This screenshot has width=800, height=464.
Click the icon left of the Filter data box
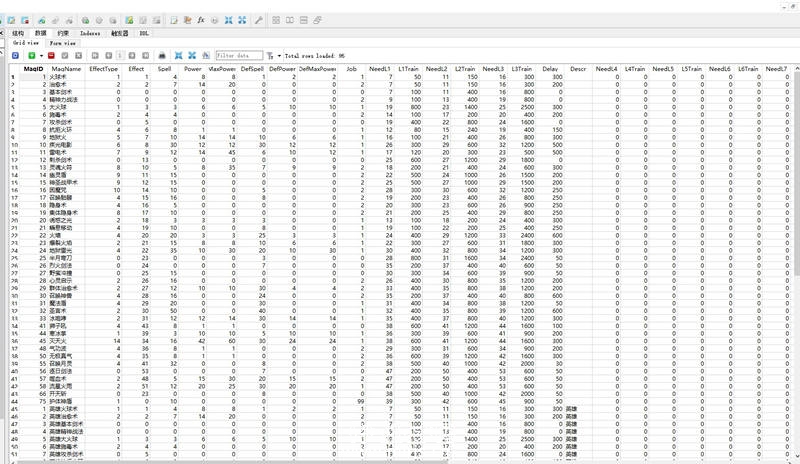pyautogui.click(x=206, y=55)
